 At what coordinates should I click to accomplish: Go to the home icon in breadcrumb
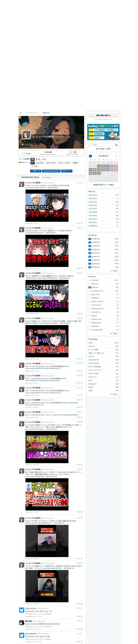pos(21,113)
